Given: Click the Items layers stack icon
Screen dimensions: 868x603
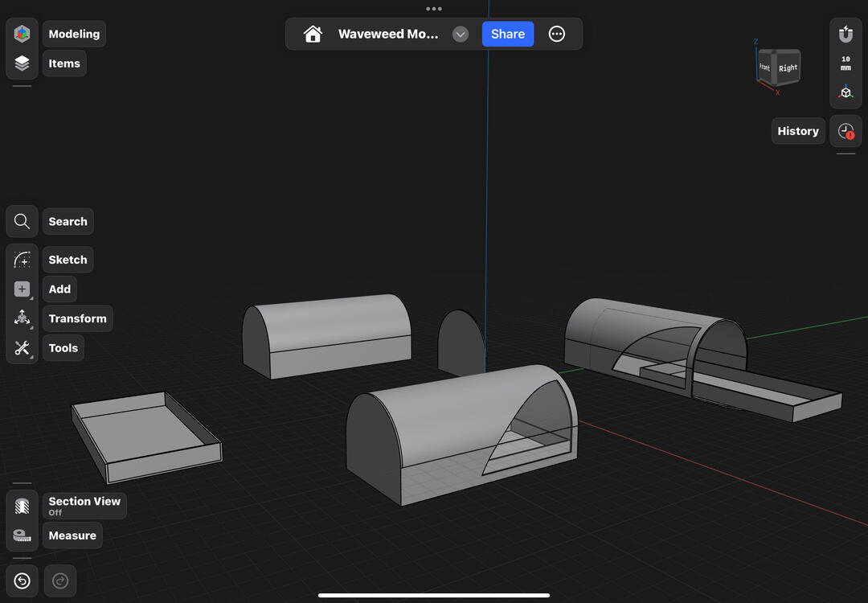Looking at the screenshot, I should [x=22, y=64].
